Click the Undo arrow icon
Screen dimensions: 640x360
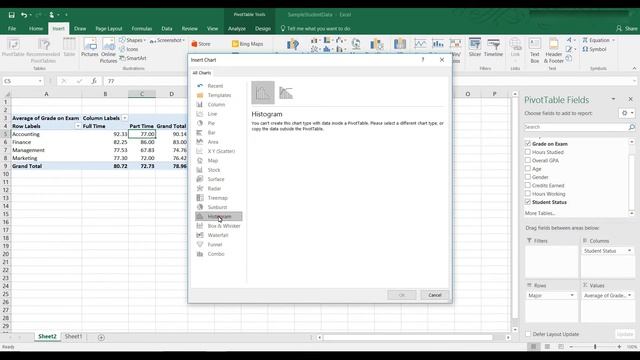coord(24,15)
